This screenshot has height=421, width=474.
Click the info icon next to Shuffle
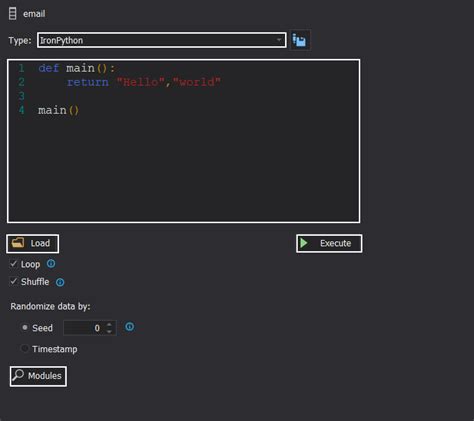click(x=60, y=282)
